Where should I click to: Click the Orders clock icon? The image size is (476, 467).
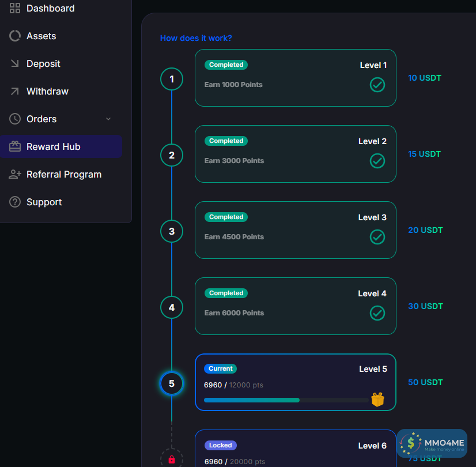coord(15,119)
